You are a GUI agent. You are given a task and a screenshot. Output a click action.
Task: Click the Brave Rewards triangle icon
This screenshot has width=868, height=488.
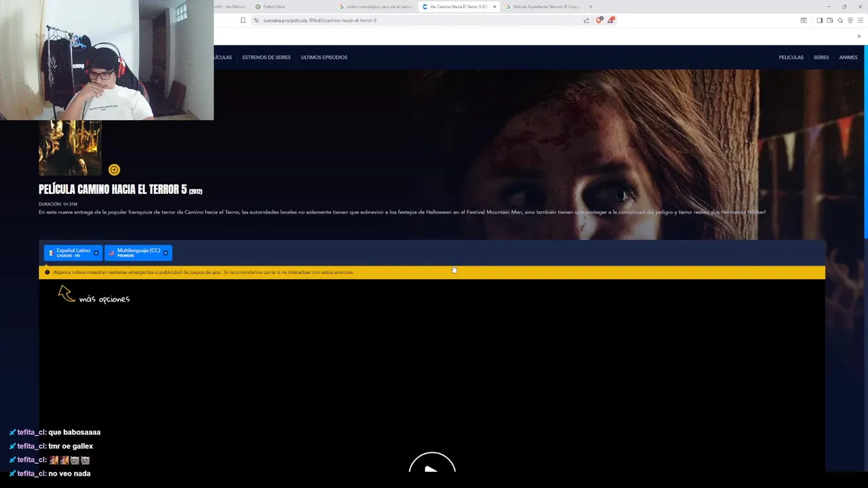click(611, 20)
